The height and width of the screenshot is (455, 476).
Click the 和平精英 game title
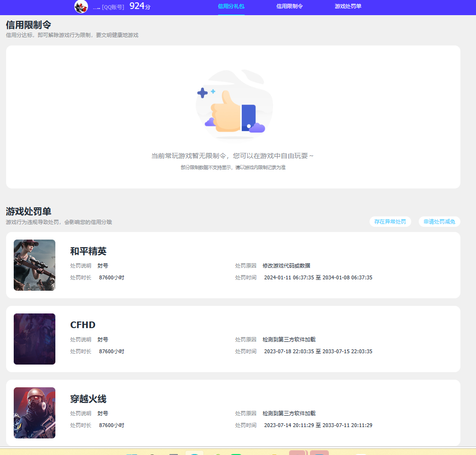point(88,251)
